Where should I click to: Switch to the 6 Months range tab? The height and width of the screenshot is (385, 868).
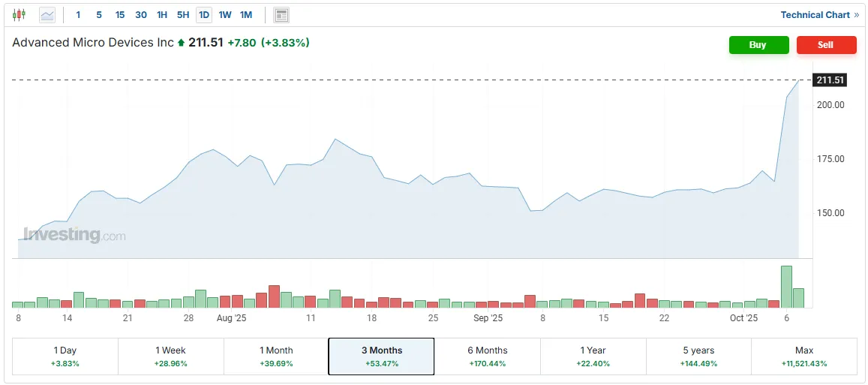(488, 356)
